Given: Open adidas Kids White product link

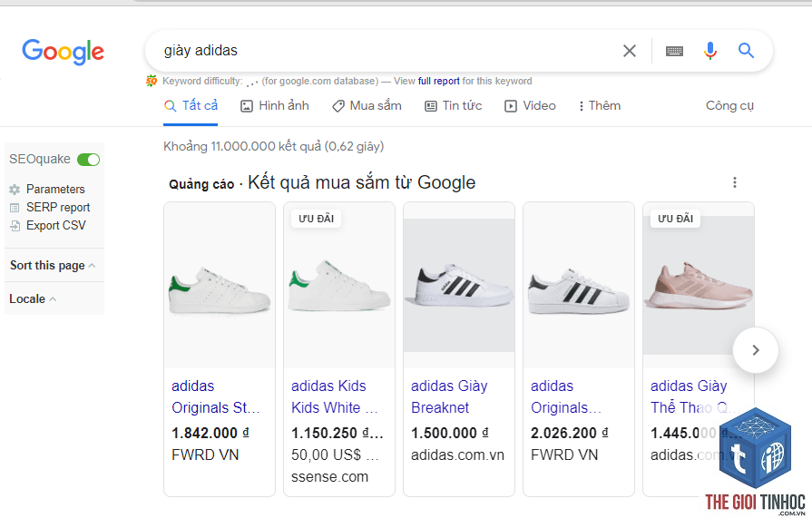Looking at the screenshot, I should click(x=335, y=396).
